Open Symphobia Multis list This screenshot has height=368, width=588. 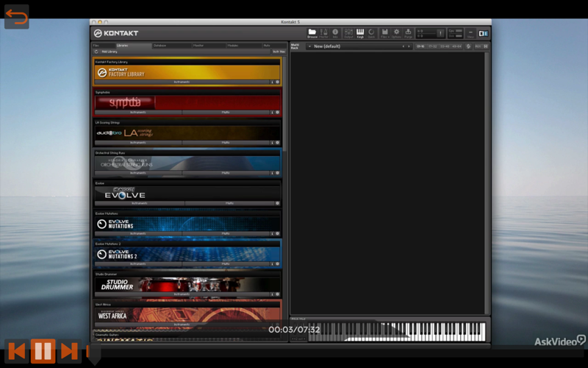tap(226, 113)
